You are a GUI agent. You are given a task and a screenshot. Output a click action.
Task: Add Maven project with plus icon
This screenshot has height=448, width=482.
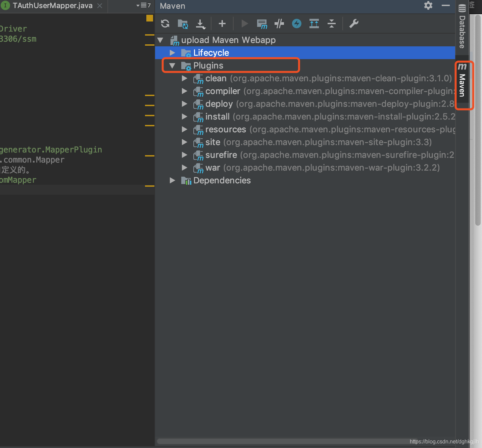click(x=222, y=24)
